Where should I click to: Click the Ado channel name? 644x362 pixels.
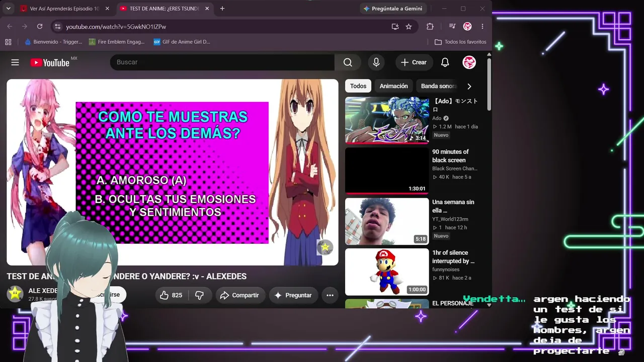[x=437, y=118]
